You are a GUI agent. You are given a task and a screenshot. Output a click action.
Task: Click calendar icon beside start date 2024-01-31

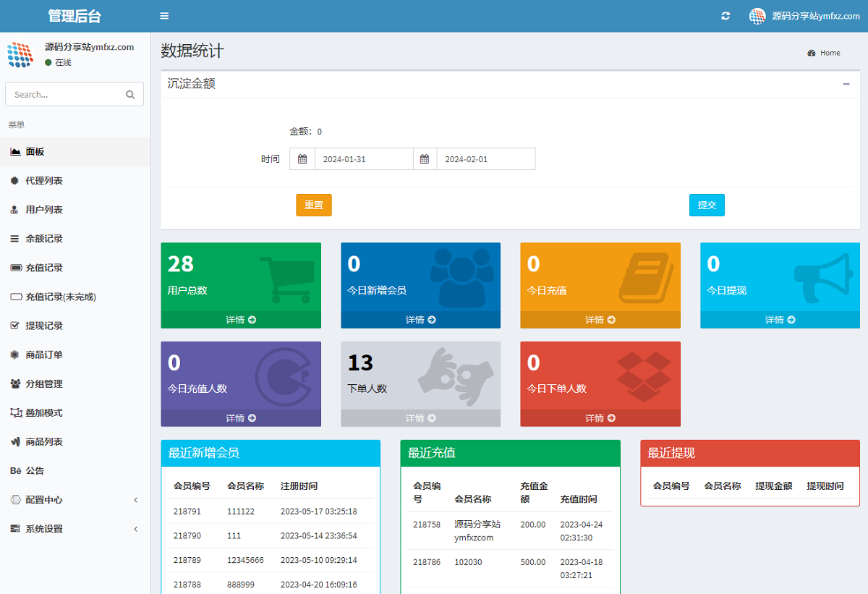tap(302, 159)
